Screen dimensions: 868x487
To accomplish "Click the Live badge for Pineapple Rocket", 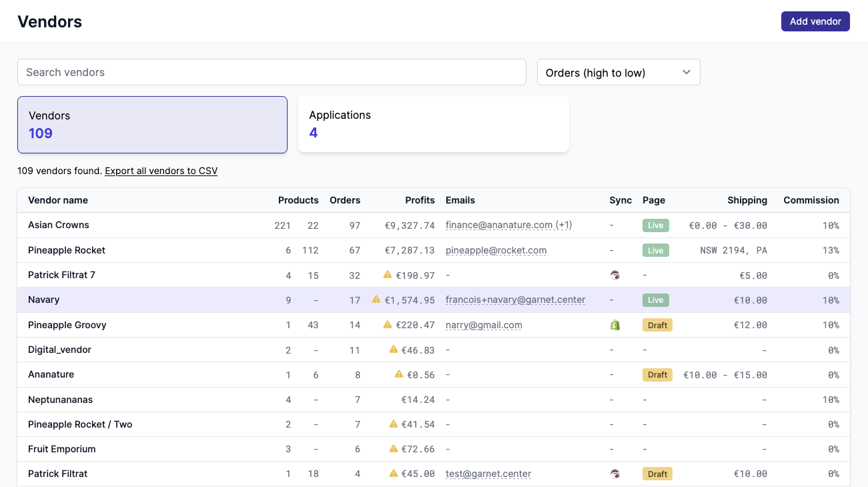I will (x=655, y=250).
